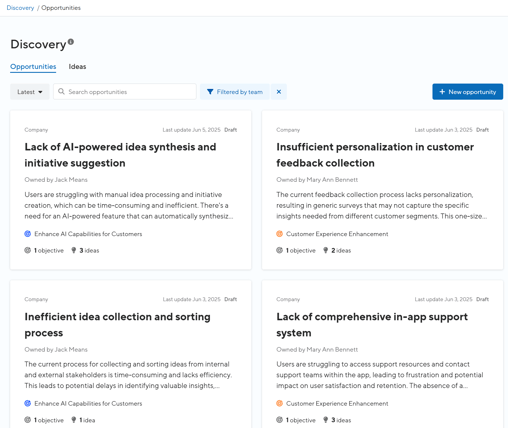Click the funnel filter icon

point(210,92)
